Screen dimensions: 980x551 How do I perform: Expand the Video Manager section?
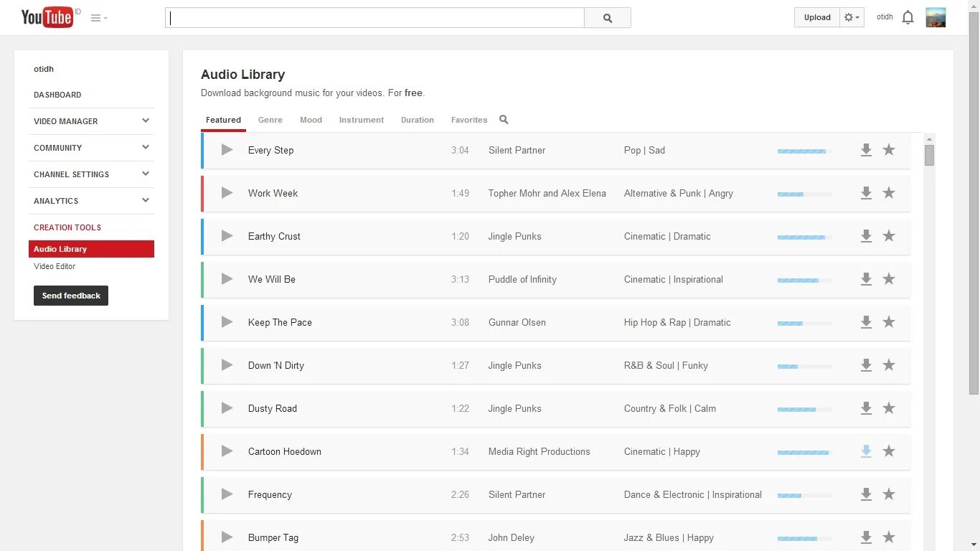click(x=146, y=121)
